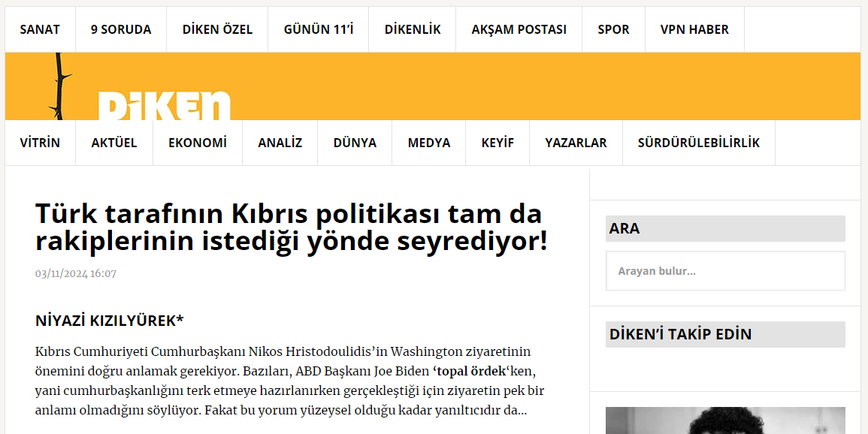Open the ANALİZ category

coord(280,143)
